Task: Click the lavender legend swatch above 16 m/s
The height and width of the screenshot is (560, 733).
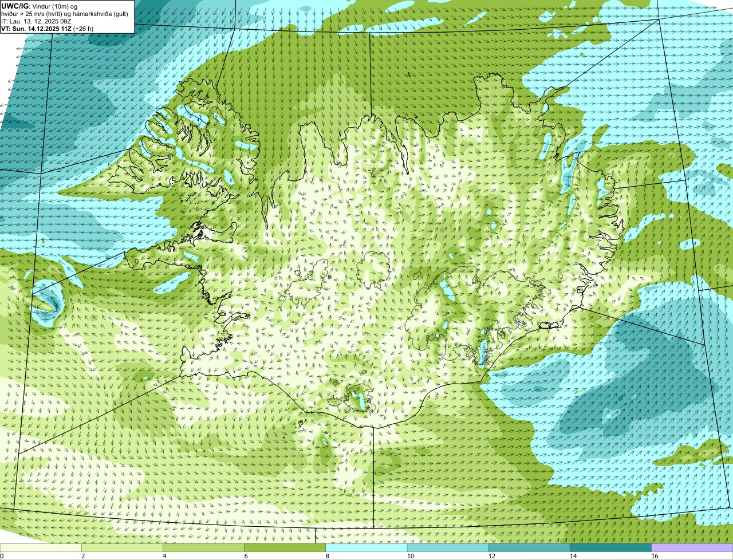Action: (x=692, y=548)
